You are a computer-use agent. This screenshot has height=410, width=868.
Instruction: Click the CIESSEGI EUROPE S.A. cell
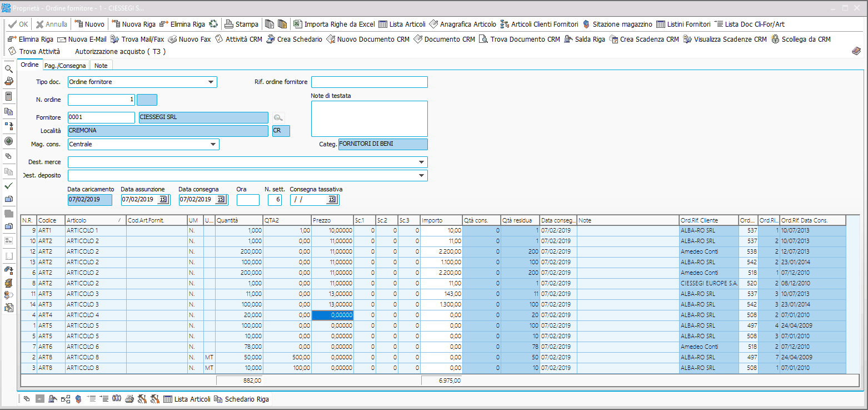coord(709,283)
